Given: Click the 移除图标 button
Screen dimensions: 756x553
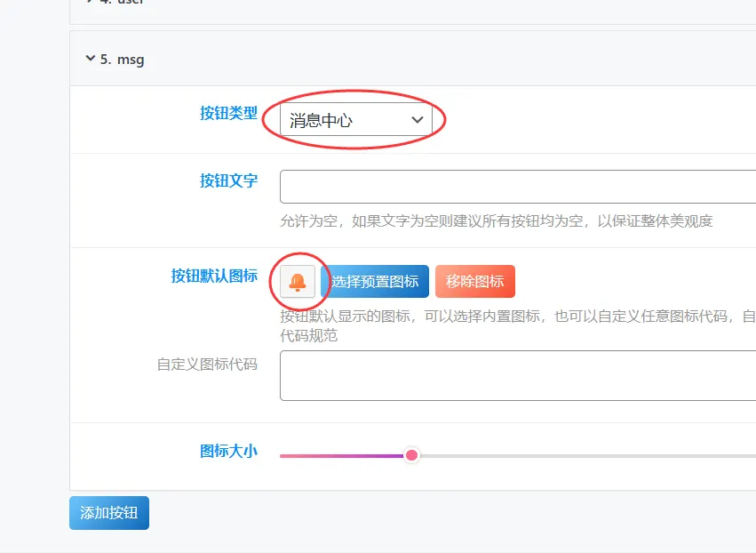Looking at the screenshot, I should point(475,281).
